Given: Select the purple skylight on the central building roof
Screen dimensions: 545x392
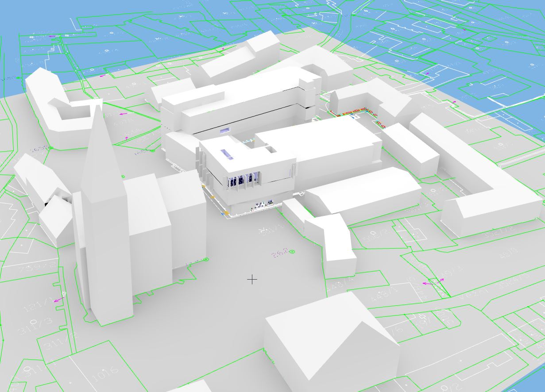Looking at the screenshot, I should tap(228, 154).
